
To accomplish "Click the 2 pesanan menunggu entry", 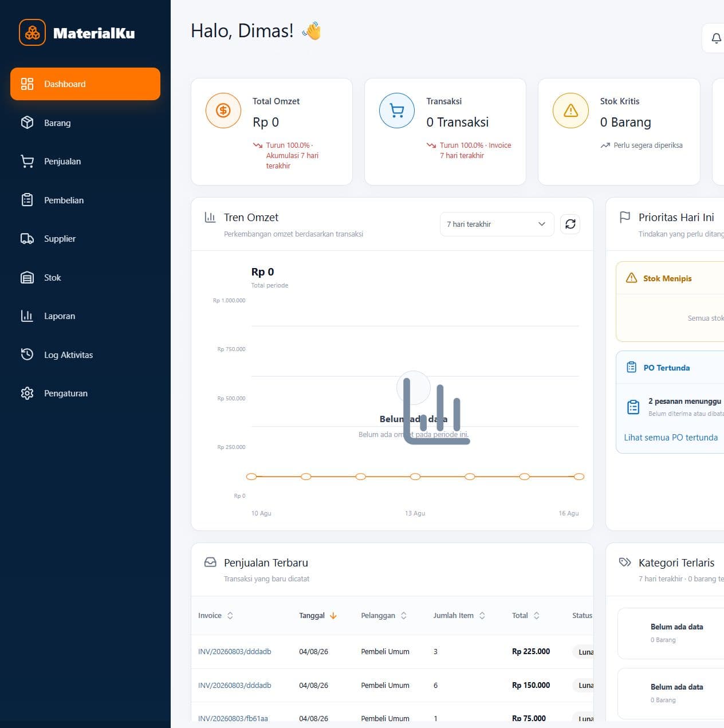I will (674, 407).
